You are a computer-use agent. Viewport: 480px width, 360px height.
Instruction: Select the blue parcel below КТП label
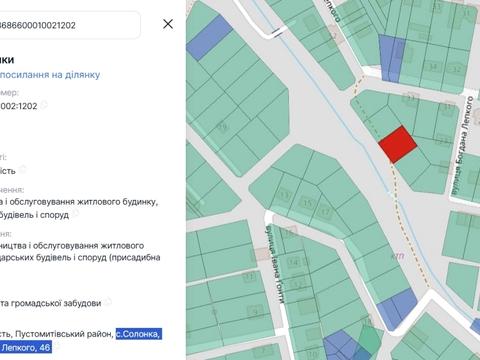[x=397, y=309]
